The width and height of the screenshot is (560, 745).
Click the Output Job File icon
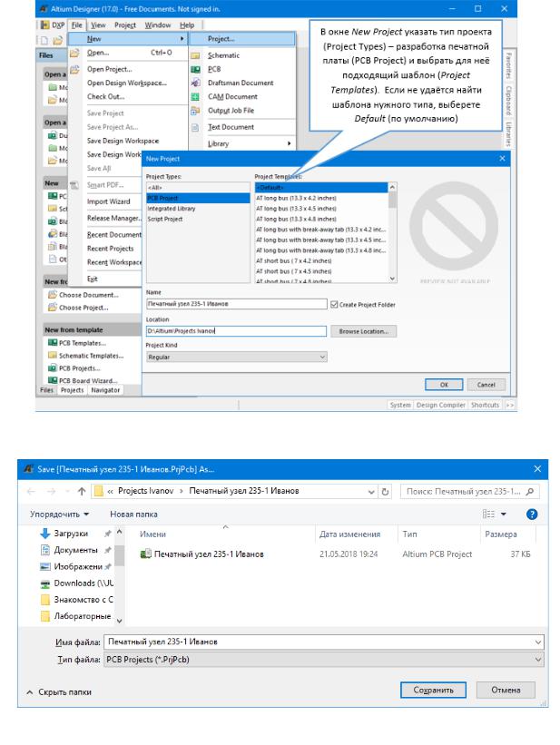point(195,111)
